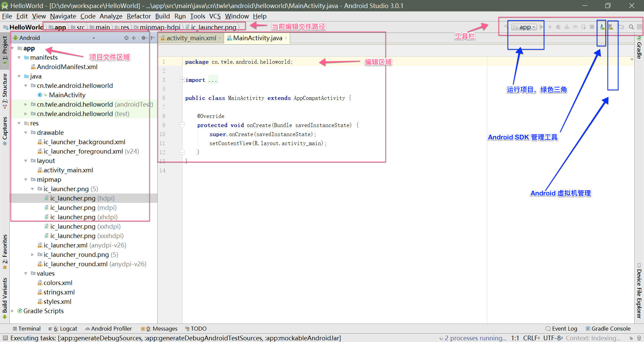644x342 pixels.
Task: Open the Android Profiler gauge icon in toolbar
Action: (575, 27)
